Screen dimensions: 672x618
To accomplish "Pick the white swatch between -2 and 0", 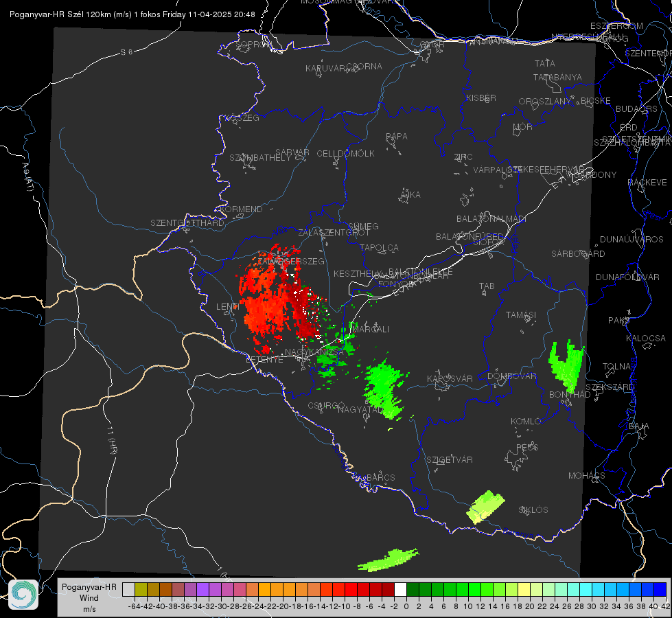I will (400, 589).
